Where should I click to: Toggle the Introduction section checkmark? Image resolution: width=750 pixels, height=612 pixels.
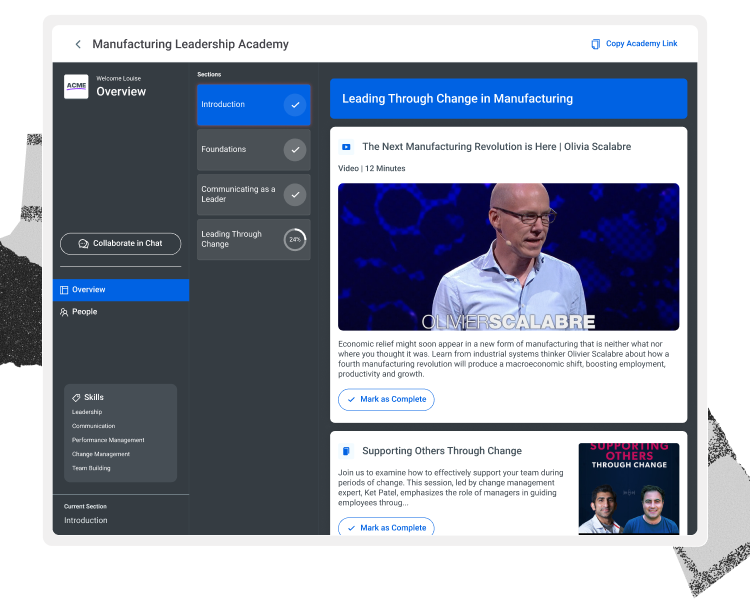click(295, 105)
